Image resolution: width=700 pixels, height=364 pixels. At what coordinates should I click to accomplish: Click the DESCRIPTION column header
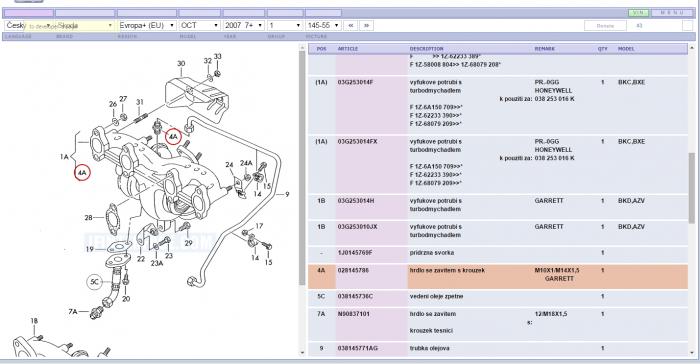[426, 49]
